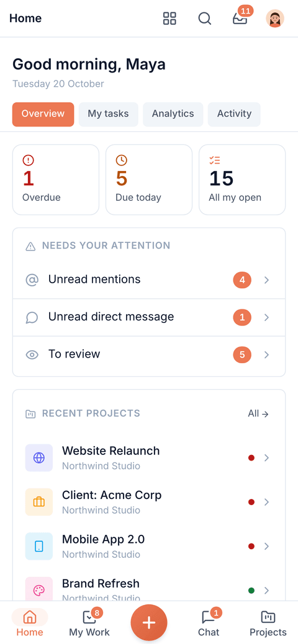Click the Unread direct message label
298x644 pixels.
(x=111, y=317)
